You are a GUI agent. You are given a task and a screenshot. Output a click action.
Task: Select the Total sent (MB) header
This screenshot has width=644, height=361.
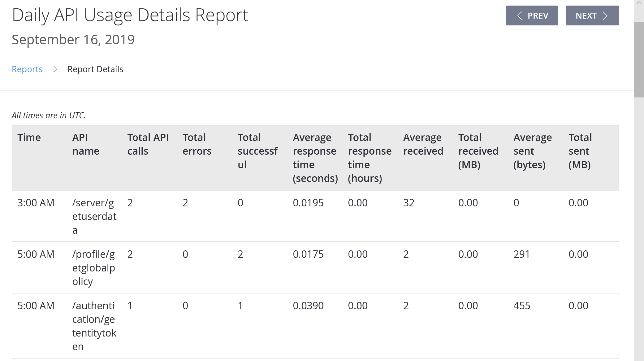[580, 151]
